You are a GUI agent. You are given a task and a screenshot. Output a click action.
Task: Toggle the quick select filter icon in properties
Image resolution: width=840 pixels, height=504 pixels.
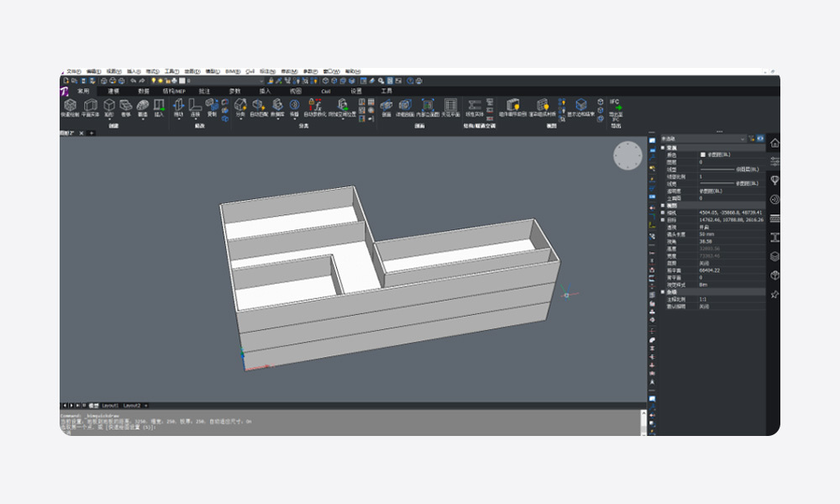pyautogui.click(x=751, y=139)
